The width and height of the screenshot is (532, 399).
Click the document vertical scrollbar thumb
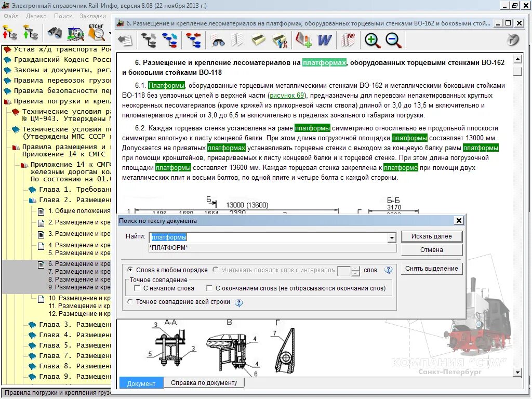coord(517,71)
